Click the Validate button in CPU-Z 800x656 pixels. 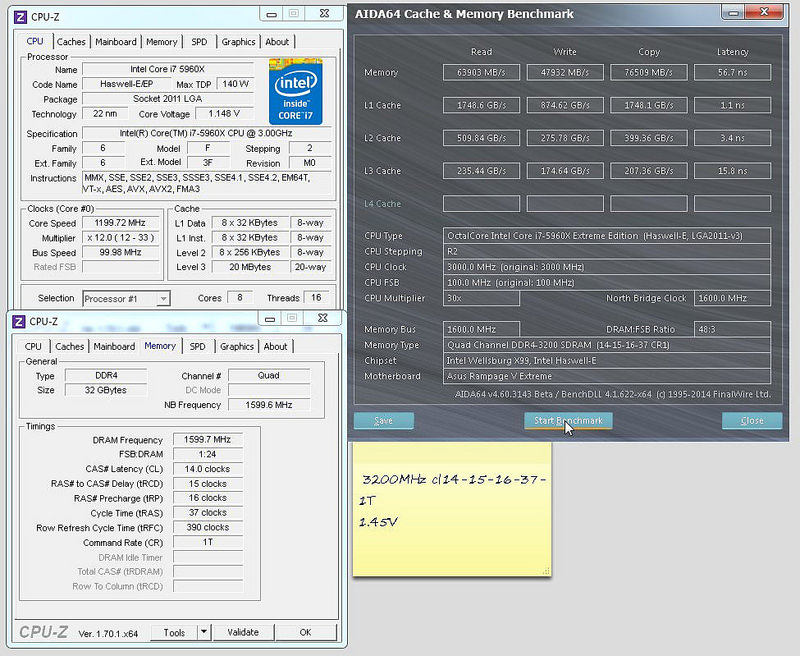(243, 633)
